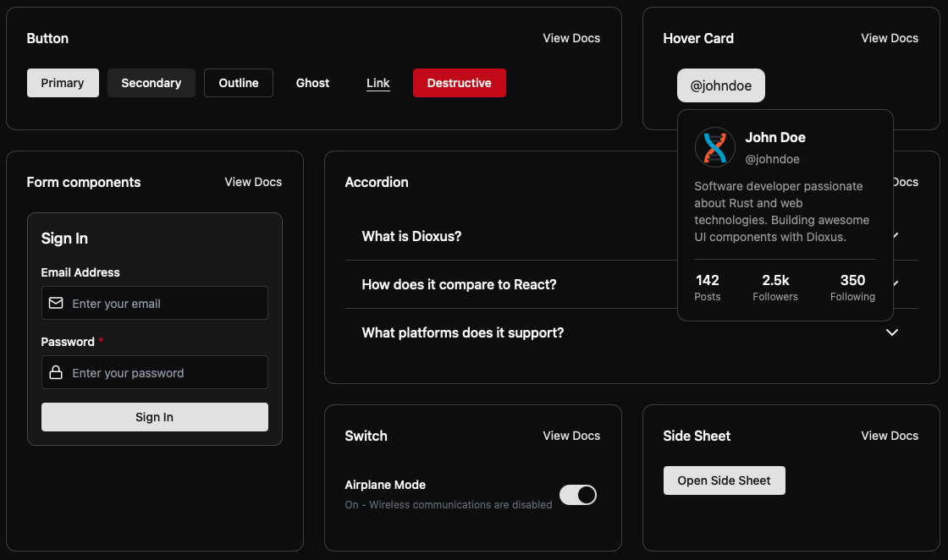
Task: Expand 'How does it compare to React?' item
Action: [631, 284]
